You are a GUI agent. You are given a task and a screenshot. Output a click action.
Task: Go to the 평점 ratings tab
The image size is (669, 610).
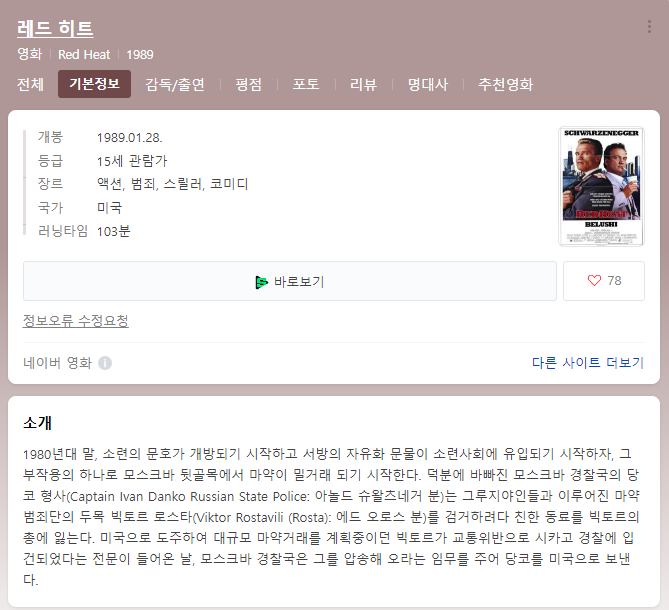tap(248, 85)
